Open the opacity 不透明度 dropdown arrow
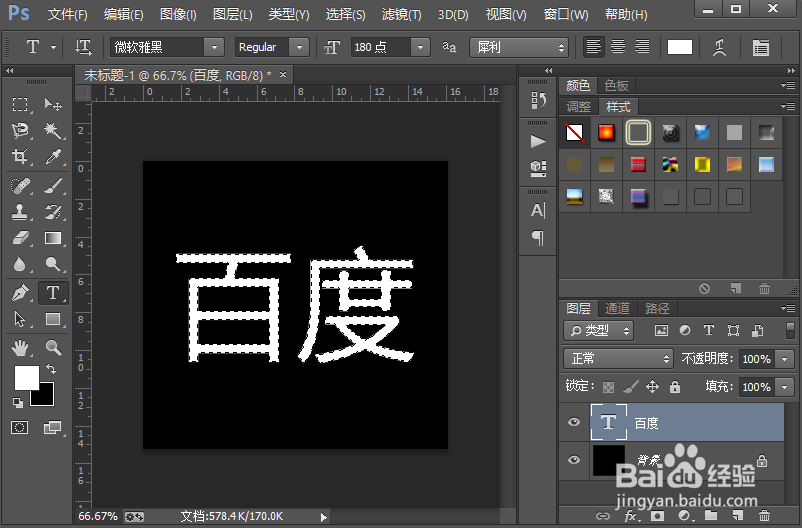 785,359
